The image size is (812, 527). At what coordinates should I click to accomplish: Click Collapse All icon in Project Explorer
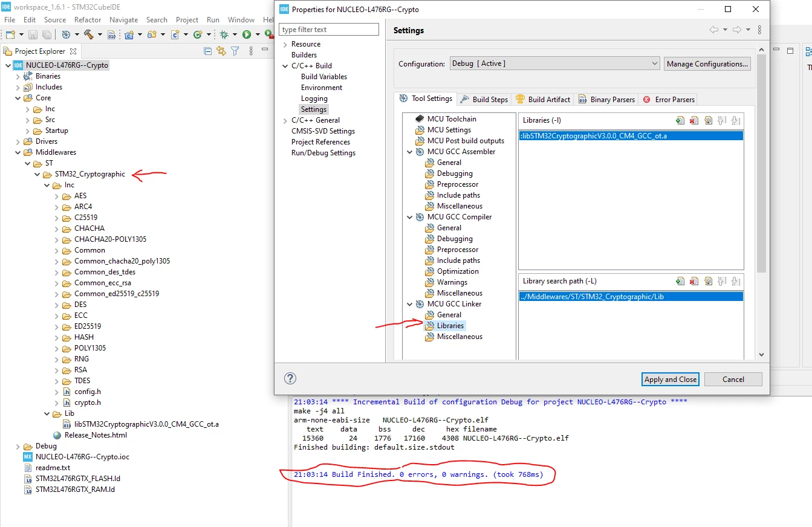click(208, 51)
